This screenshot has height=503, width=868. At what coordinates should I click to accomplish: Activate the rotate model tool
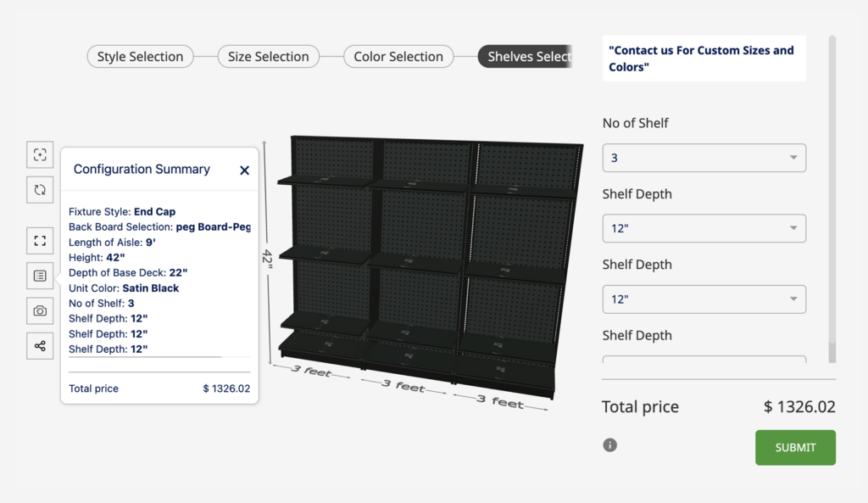40,189
